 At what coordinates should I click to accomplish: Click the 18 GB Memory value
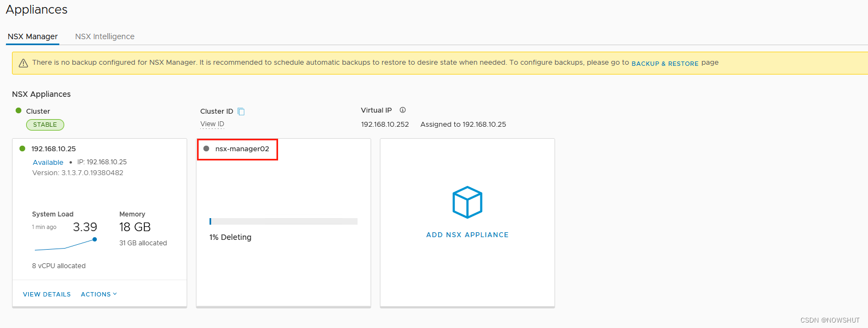(135, 227)
